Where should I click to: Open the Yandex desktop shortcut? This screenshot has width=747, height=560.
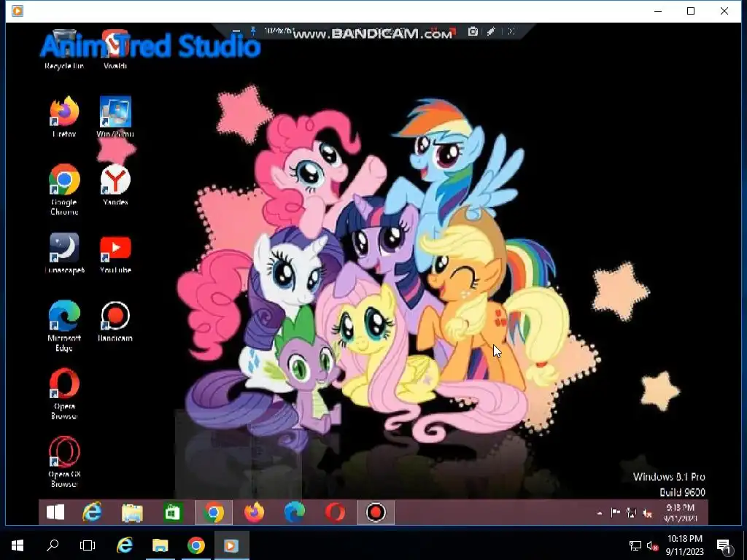click(x=115, y=185)
